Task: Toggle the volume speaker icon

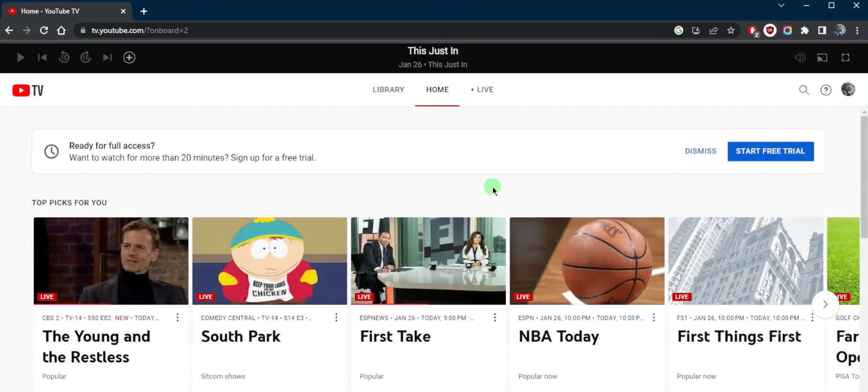Action: click(800, 57)
